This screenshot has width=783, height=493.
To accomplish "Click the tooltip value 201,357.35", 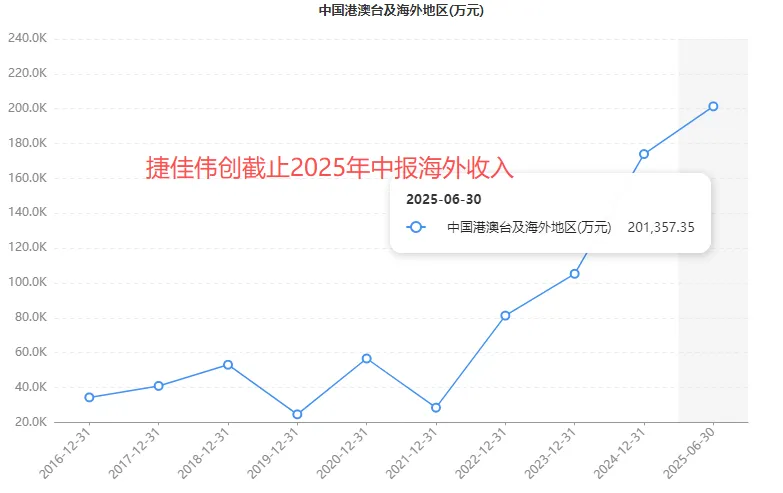I will pyautogui.click(x=661, y=227).
